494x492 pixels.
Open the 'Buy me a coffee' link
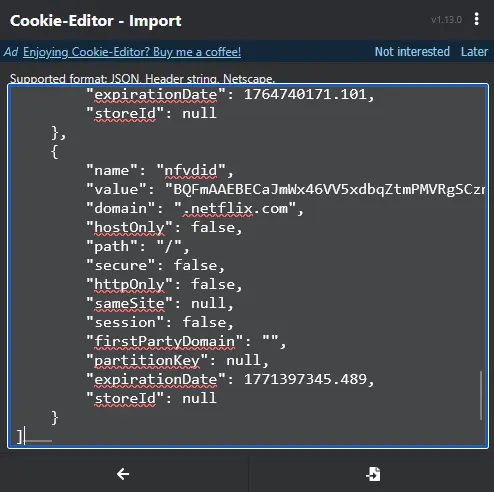(x=132, y=52)
